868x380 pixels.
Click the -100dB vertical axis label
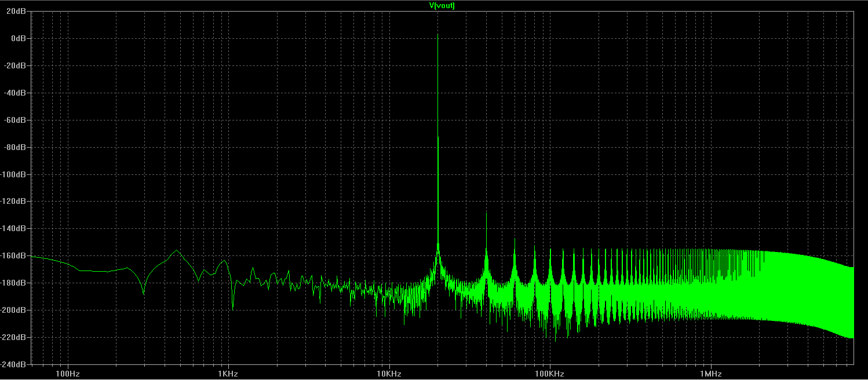(14, 174)
